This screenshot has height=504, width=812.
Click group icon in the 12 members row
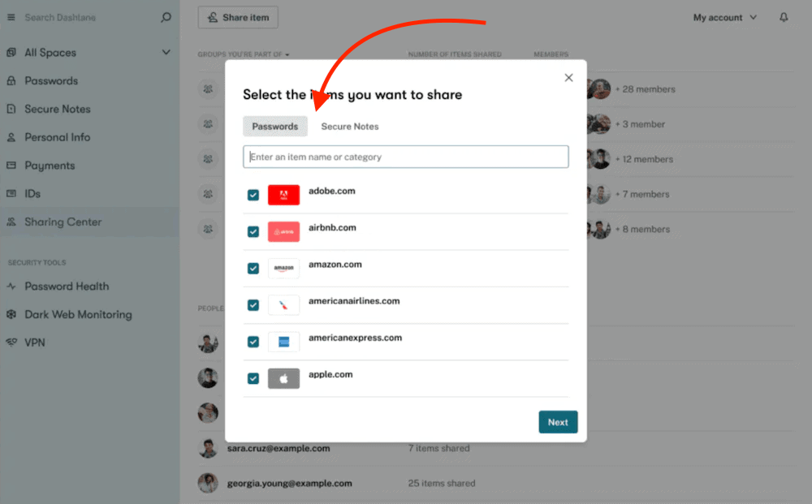[x=208, y=159]
